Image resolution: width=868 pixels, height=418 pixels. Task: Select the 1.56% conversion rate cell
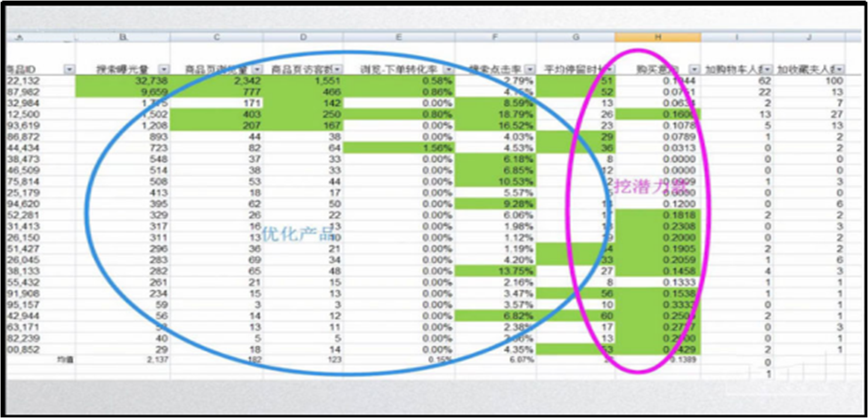pos(399,148)
